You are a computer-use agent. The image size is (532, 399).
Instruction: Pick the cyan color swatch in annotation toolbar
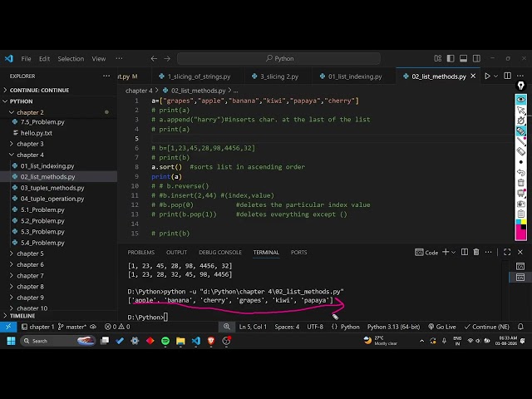coord(519,222)
